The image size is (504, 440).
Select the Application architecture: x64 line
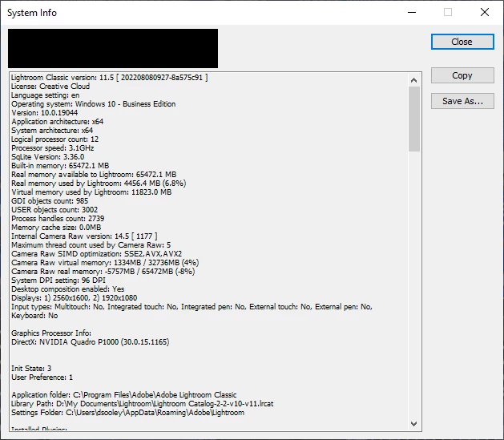[57, 122]
